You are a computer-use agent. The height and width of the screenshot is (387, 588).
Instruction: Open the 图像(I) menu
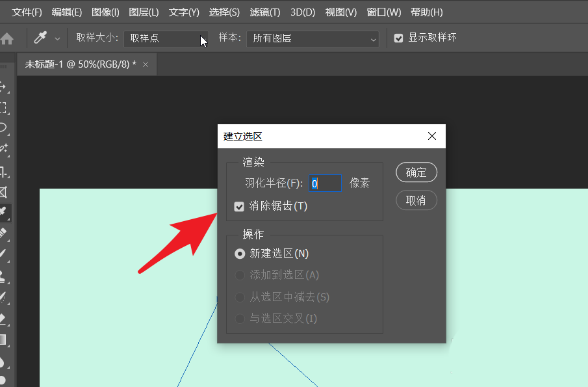[105, 12]
